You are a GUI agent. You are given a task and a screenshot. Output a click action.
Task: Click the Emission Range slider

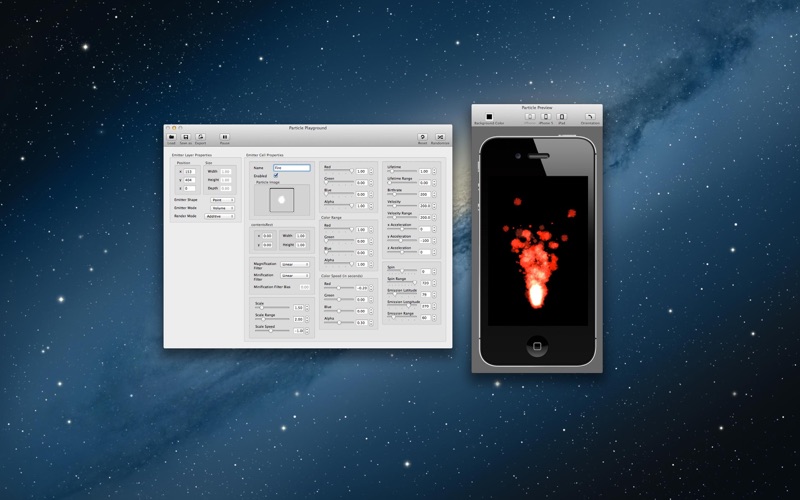402,317
